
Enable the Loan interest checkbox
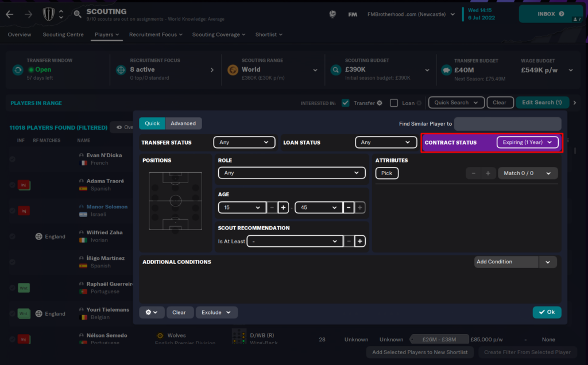(x=394, y=103)
